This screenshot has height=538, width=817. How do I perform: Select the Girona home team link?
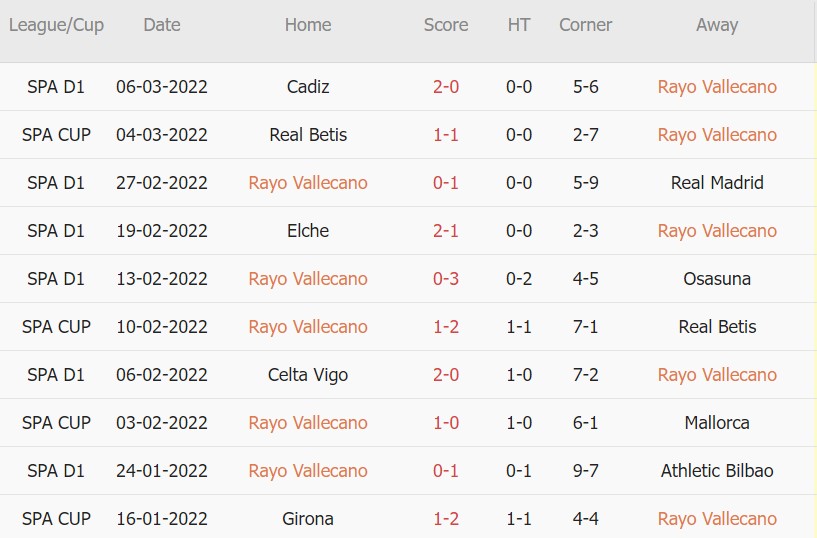[x=308, y=519]
